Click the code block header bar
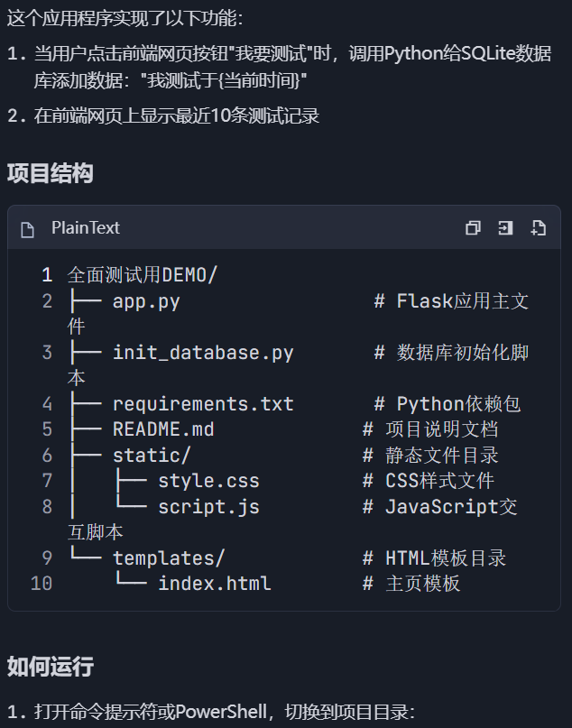This screenshot has height=728, width=572. (271, 228)
